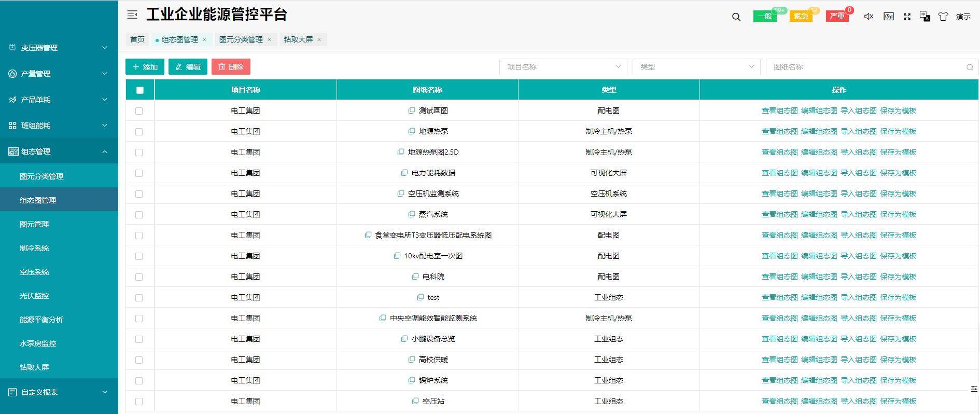Open the language translation icon
980x414 pixels.
[x=925, y=17]
